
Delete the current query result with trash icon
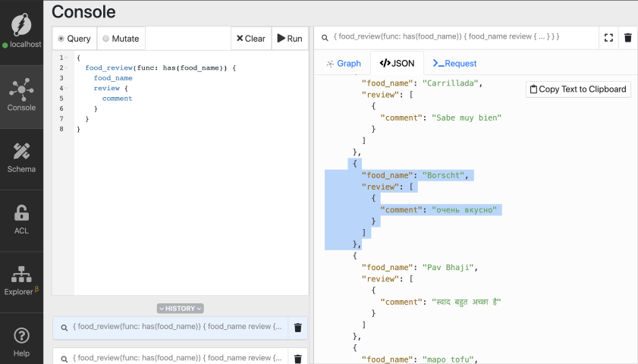pos(627,37)
